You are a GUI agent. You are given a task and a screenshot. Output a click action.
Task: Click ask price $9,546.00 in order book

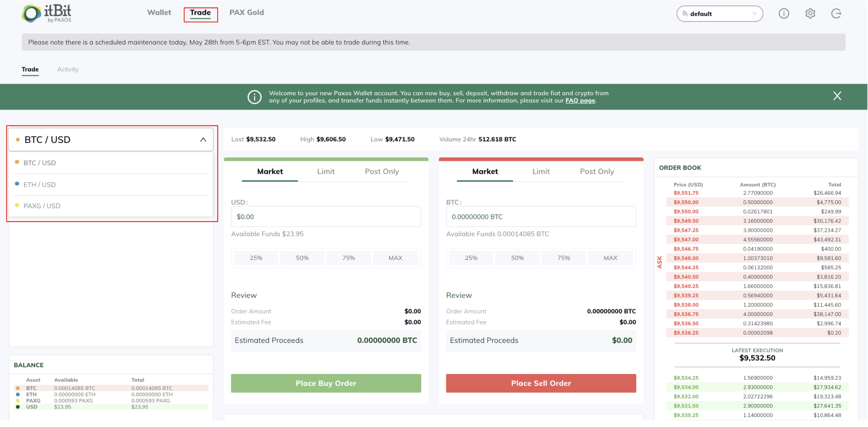[686, 259]
